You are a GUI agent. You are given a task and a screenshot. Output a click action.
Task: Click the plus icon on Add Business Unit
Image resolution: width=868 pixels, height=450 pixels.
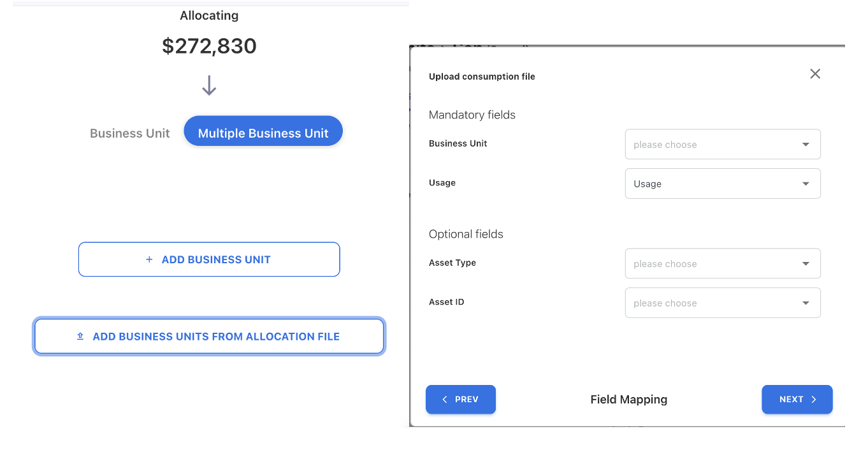pyautogui.click(x=149, y=259)
